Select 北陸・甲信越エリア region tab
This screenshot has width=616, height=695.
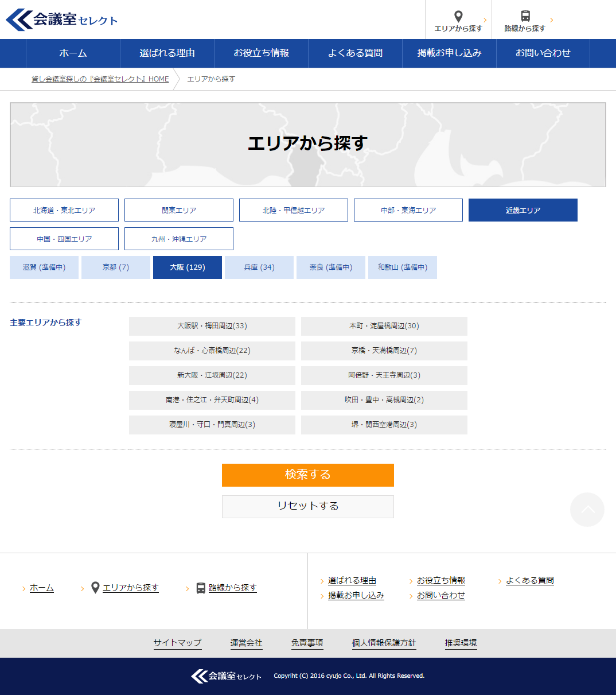pos(294,210)
